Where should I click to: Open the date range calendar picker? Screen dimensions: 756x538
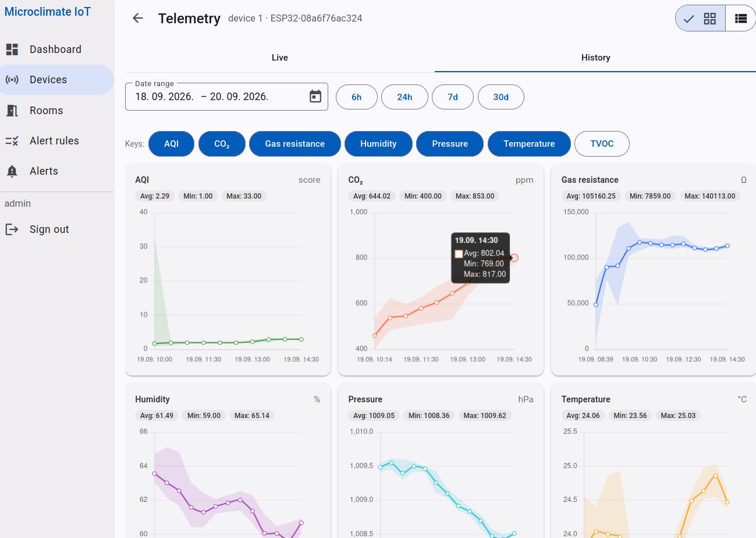(315, 97)
